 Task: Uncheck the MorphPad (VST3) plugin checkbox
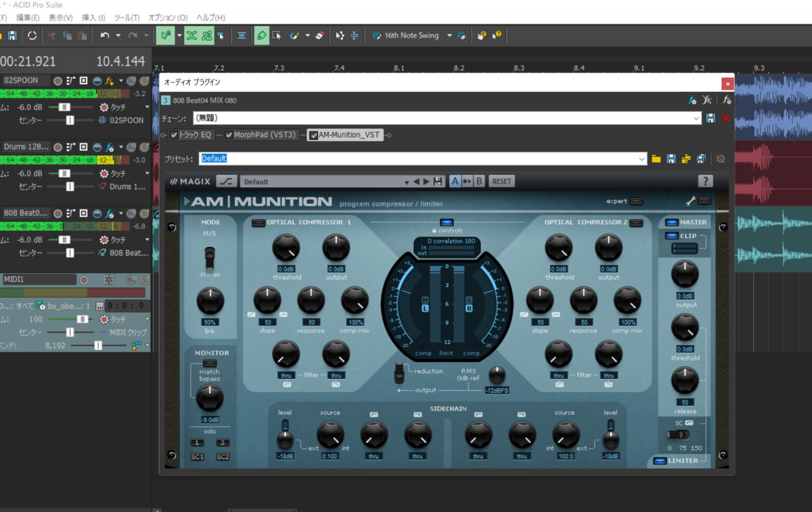click(229, 135)
